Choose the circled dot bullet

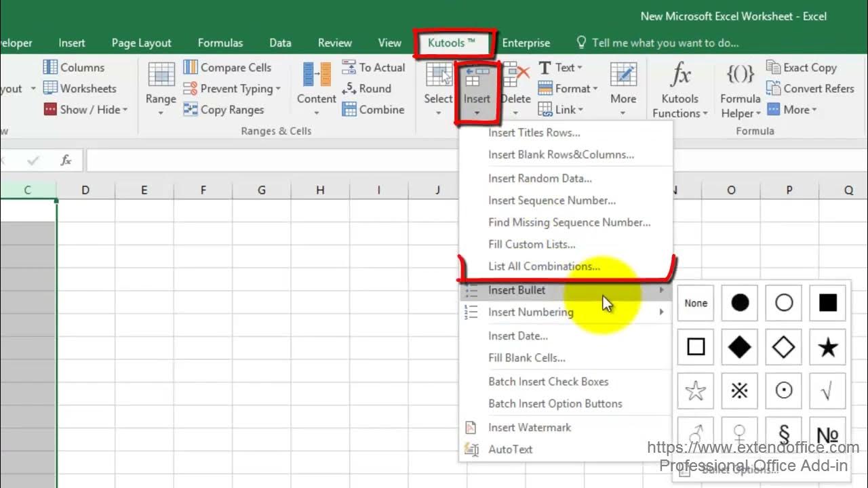pyautogui.click(x=784, y=391)
